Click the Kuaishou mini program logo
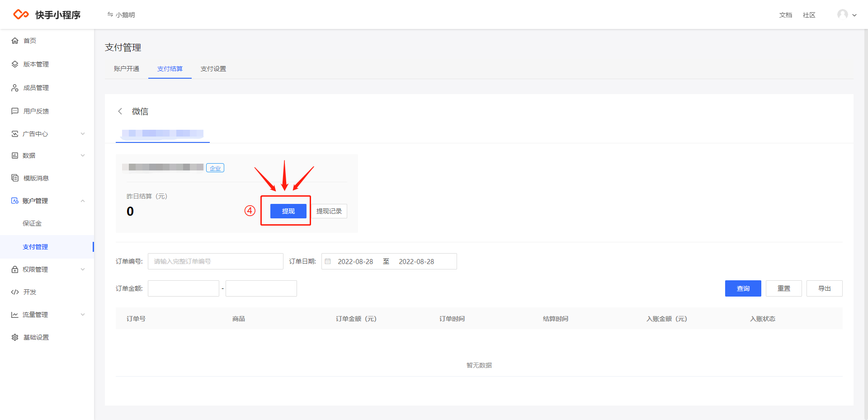Screen dimensions: 868x420 47,14
